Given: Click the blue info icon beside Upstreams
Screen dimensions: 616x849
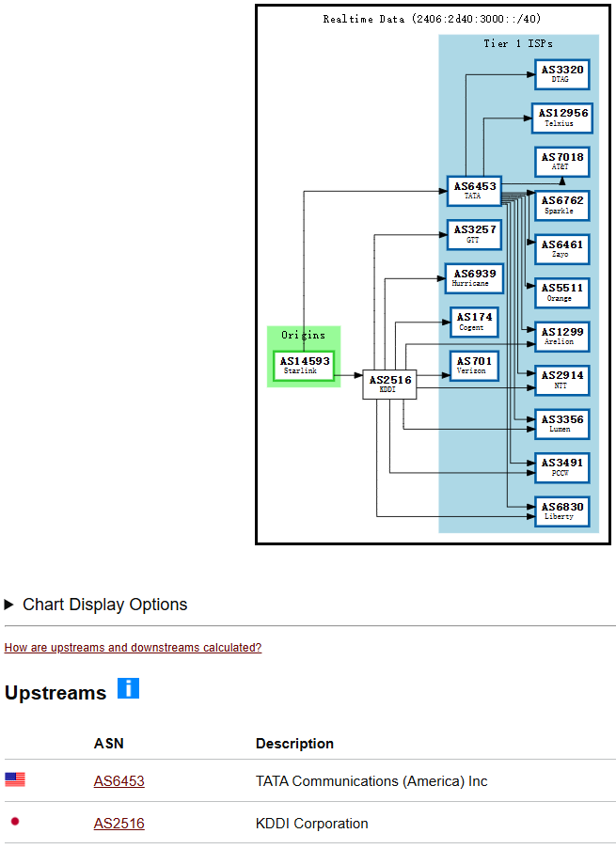Looking at the screenshot, I should pyautogui.click(x=129, y=688).
